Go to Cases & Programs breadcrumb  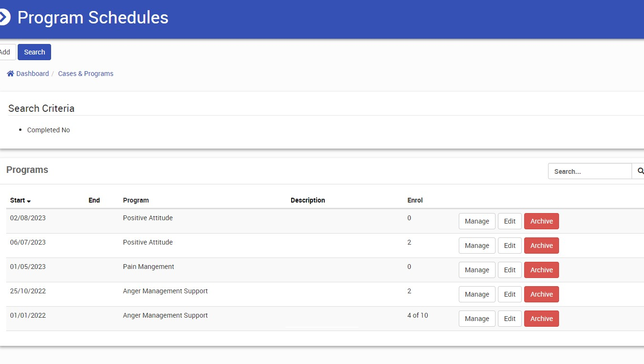point(85,74)
